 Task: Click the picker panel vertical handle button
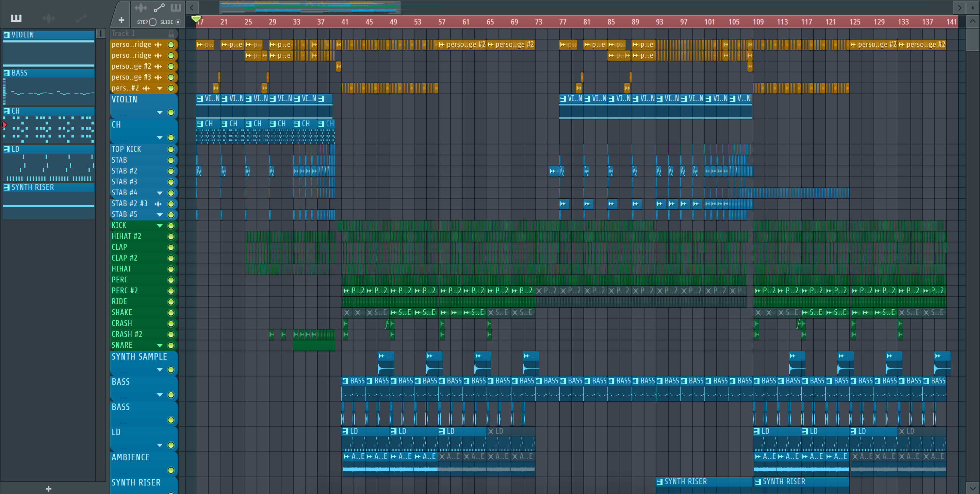click(x=100, y=33)
